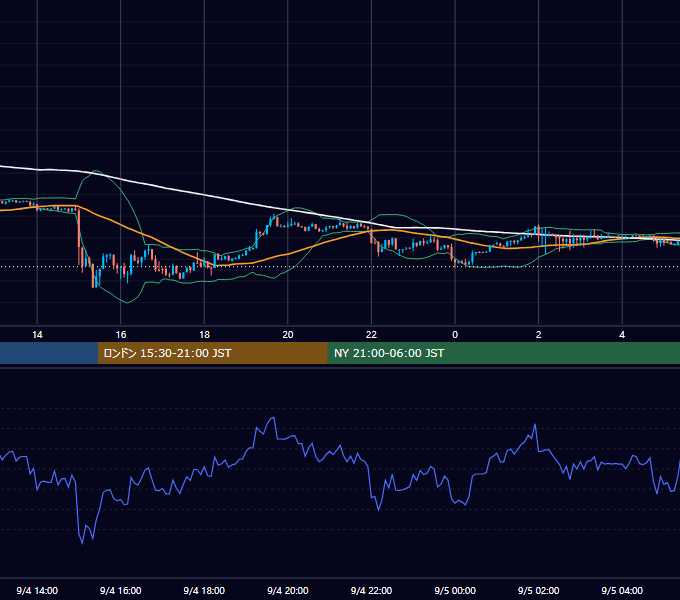Viewport: 680px width, 600px height.
Task: Click the 9/5 00:00 date label
Action: point(455,590)
